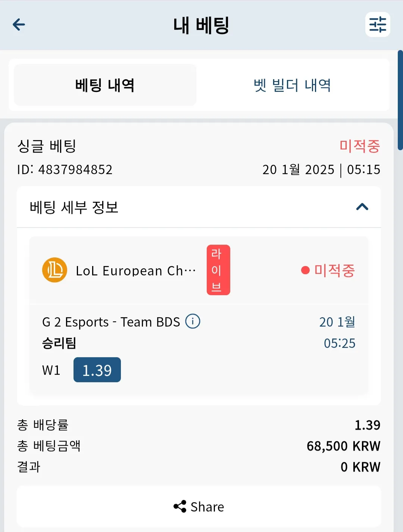Screen dimensions: 403x532
Task: Click the share icon
Action: [x=180, y=507]
